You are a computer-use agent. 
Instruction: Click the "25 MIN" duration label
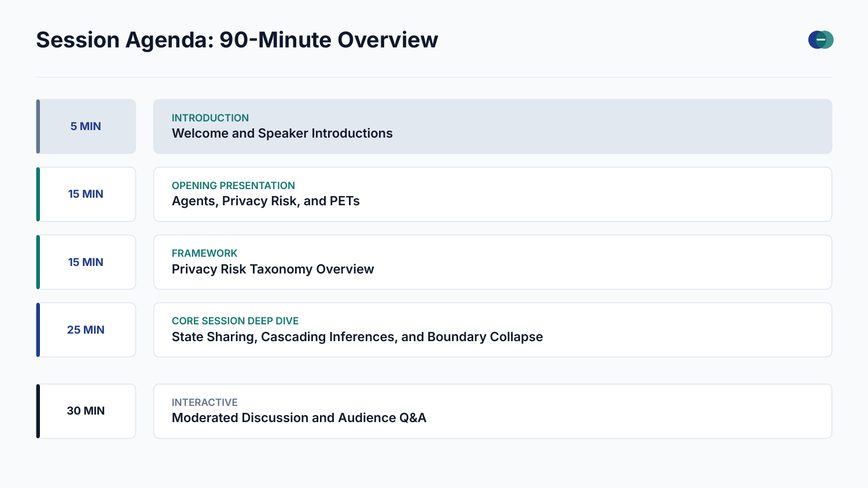pyautogui.click(x=86, y=330)
